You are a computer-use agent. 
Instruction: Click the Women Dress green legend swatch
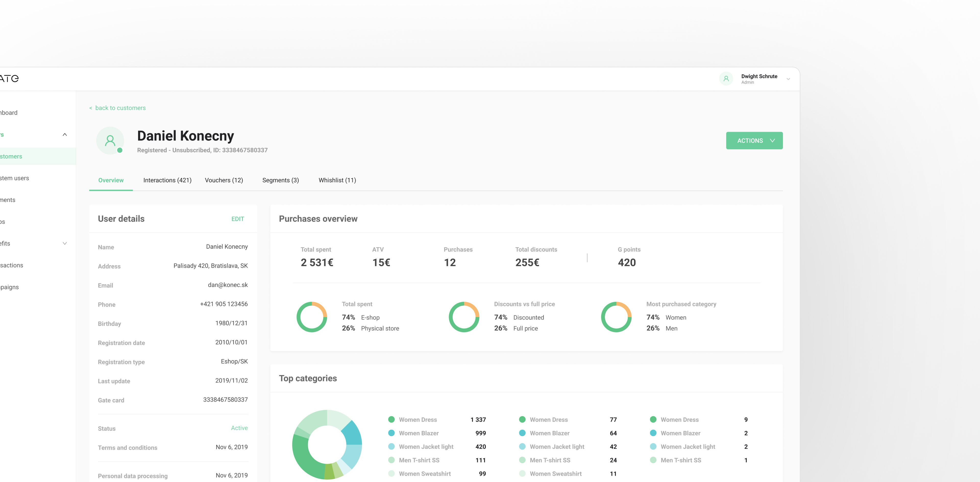click(391, 419)
